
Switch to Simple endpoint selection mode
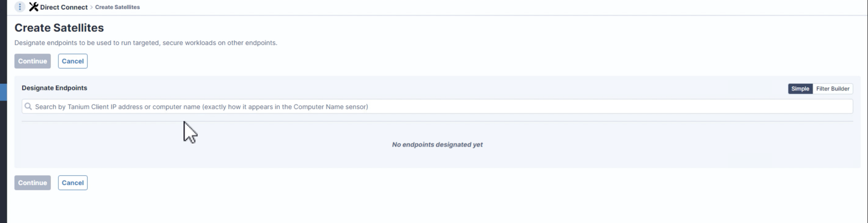[800, 89]
